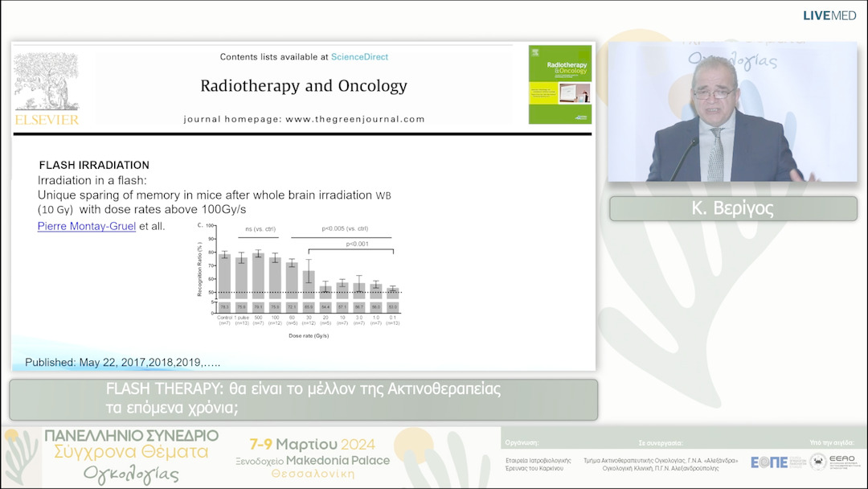Click the round emblem beside the ΕΕΑΟ logo

coord(817,462)
